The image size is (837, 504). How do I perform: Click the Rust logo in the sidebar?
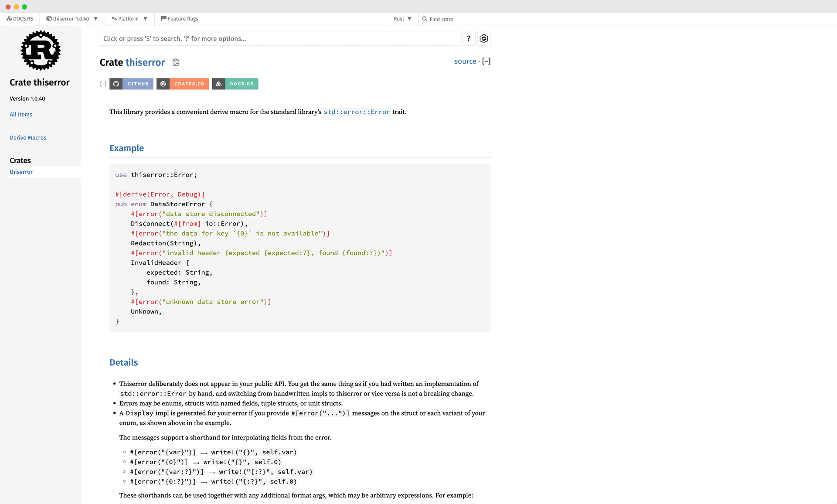click(x=41, y=51)
